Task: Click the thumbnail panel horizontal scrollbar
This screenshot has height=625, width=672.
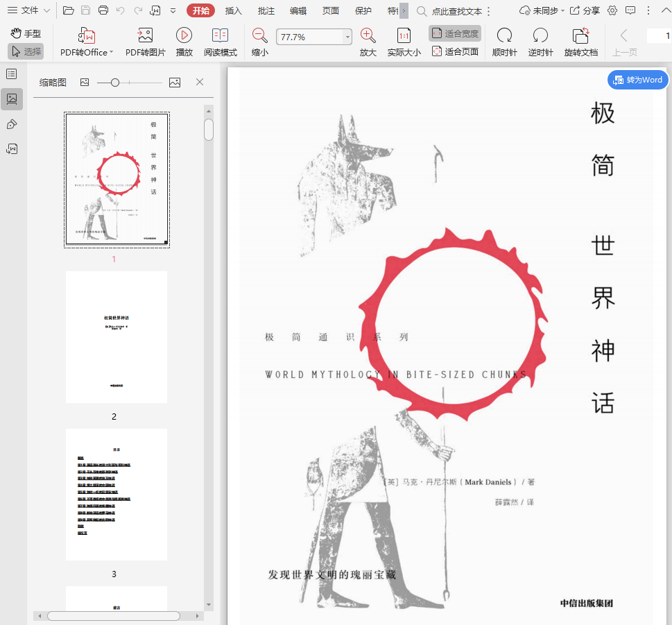Action: coord(114,616)
